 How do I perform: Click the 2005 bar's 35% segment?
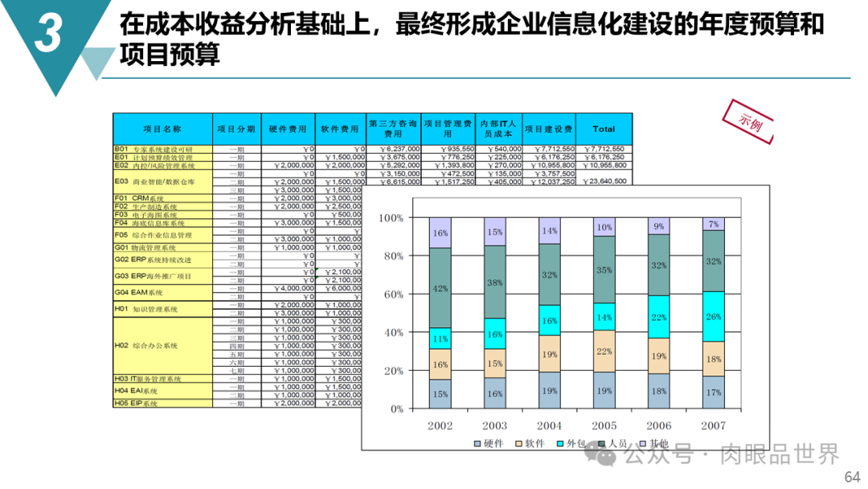pyautogui.click(x=604, y=269)
